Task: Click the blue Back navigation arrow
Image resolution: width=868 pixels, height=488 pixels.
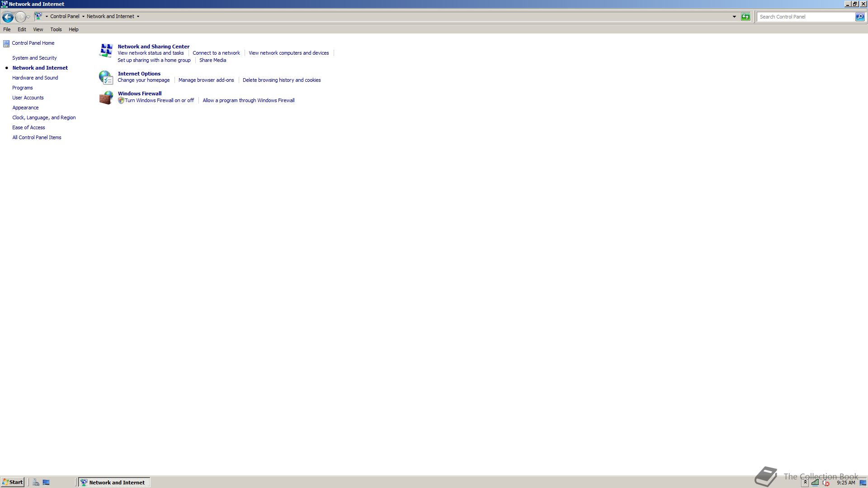Action: 8,17
